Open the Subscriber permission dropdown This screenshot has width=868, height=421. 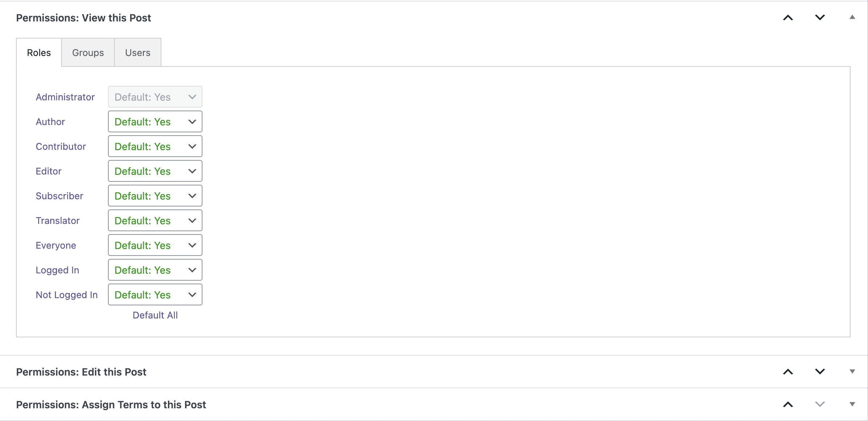point(155,196)
